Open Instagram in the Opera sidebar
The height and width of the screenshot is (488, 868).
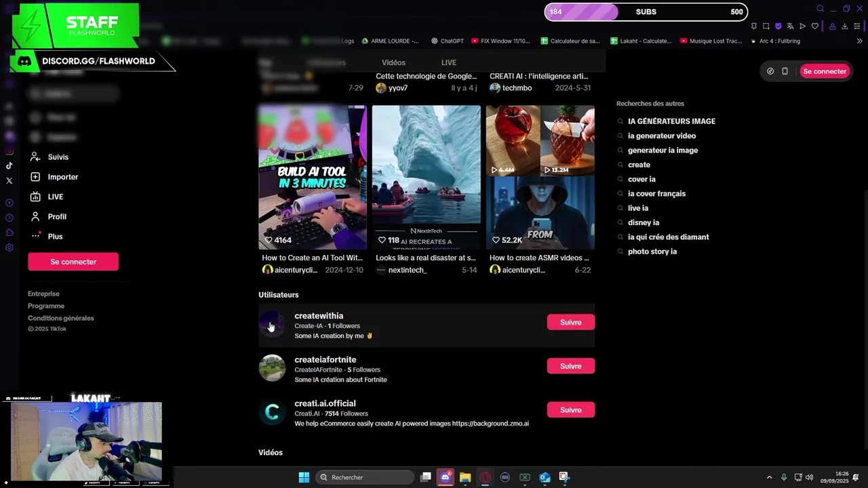[9, 151]
